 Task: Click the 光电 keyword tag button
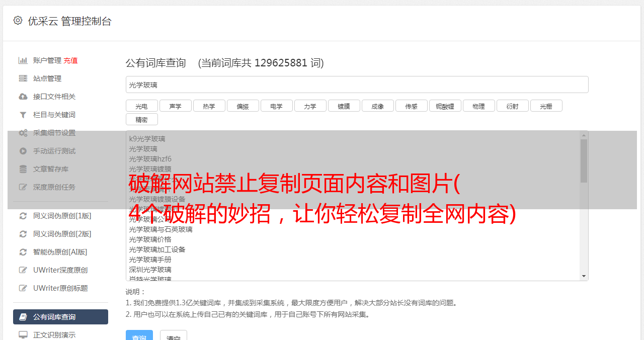coord(141,106)
